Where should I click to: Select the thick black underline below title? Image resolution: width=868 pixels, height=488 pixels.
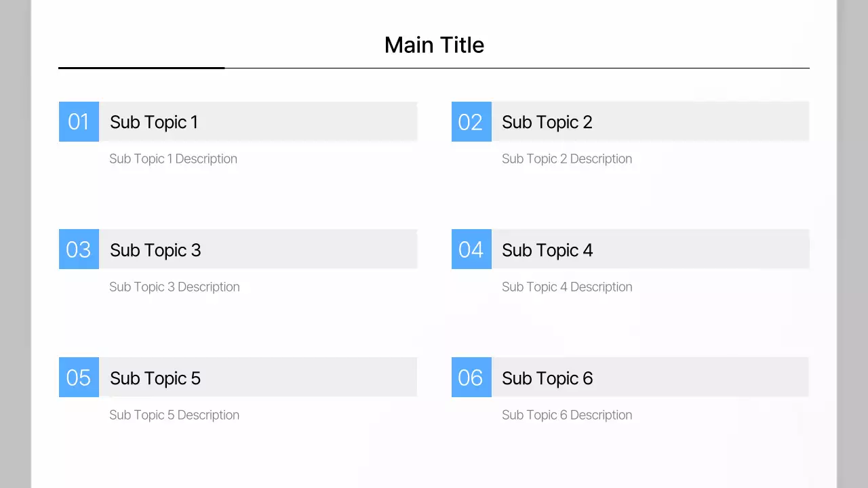pyautogui.click(x=141, y=68)
